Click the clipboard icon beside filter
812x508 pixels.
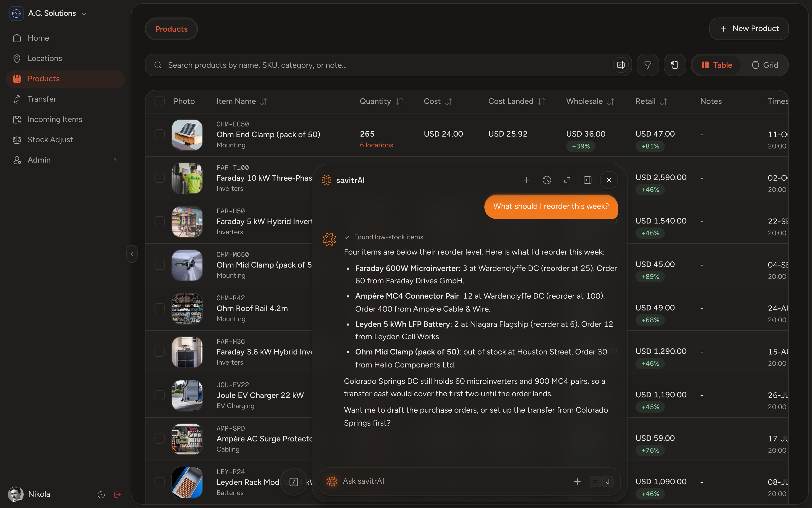[675, 65]
